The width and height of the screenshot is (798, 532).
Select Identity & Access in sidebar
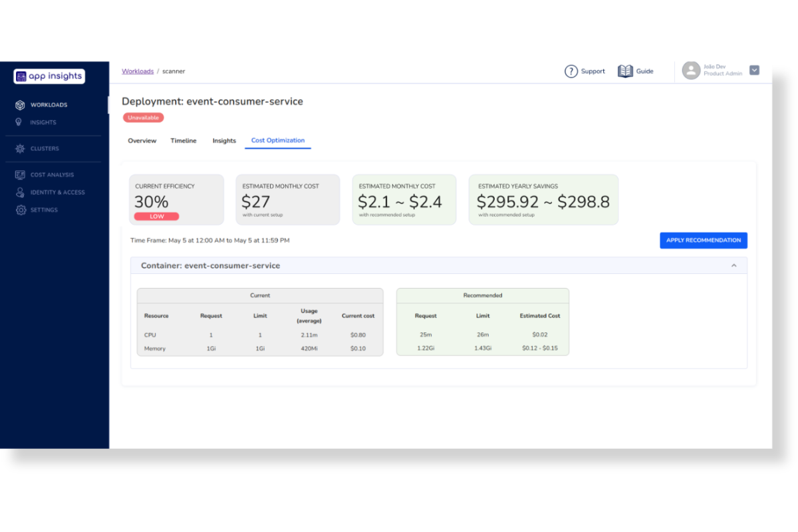(x=58, y=192)
